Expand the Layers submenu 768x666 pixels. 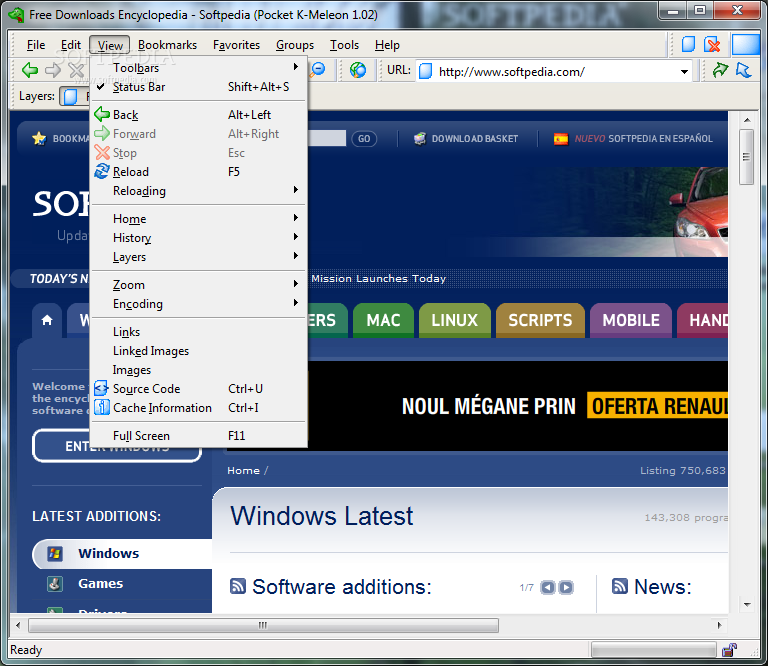point(198,257)
